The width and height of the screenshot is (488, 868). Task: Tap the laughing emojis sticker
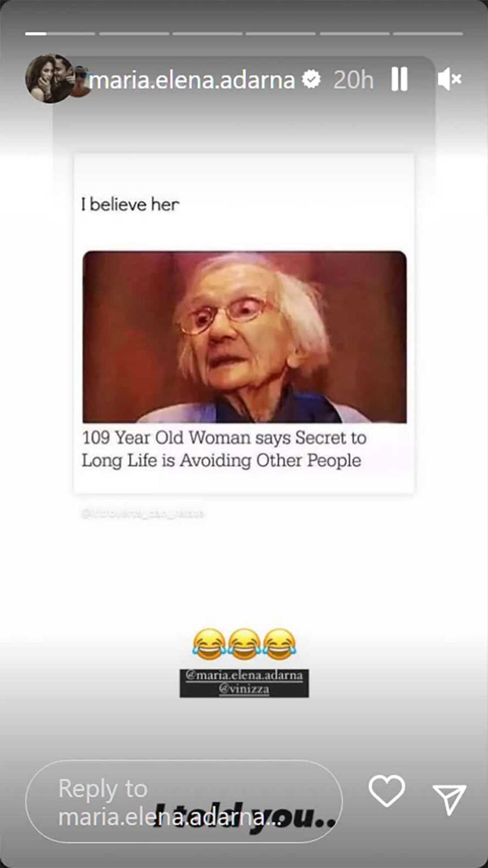point(244,644)
